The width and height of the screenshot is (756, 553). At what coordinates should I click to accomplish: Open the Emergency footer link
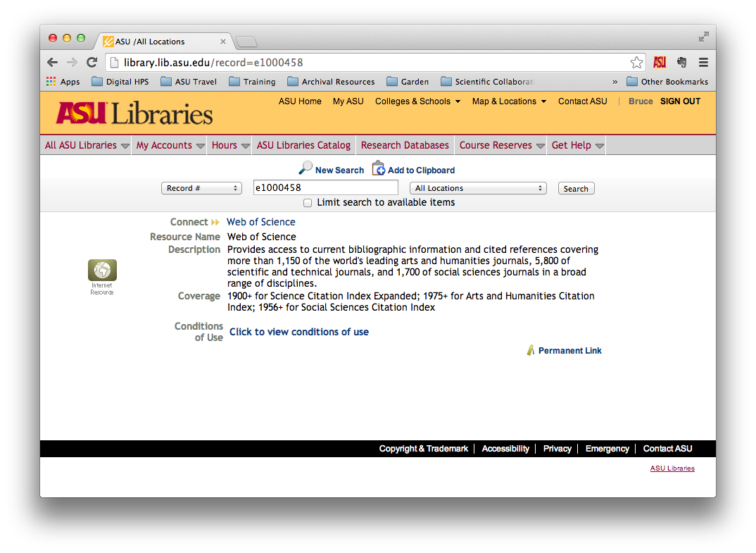pyautogui.click(x=607, y=449)
